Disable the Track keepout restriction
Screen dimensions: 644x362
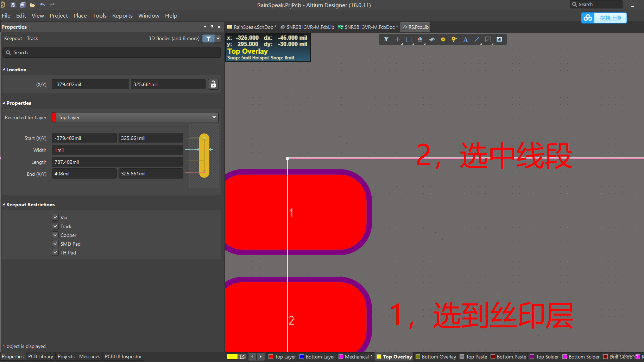coord(55,226)
